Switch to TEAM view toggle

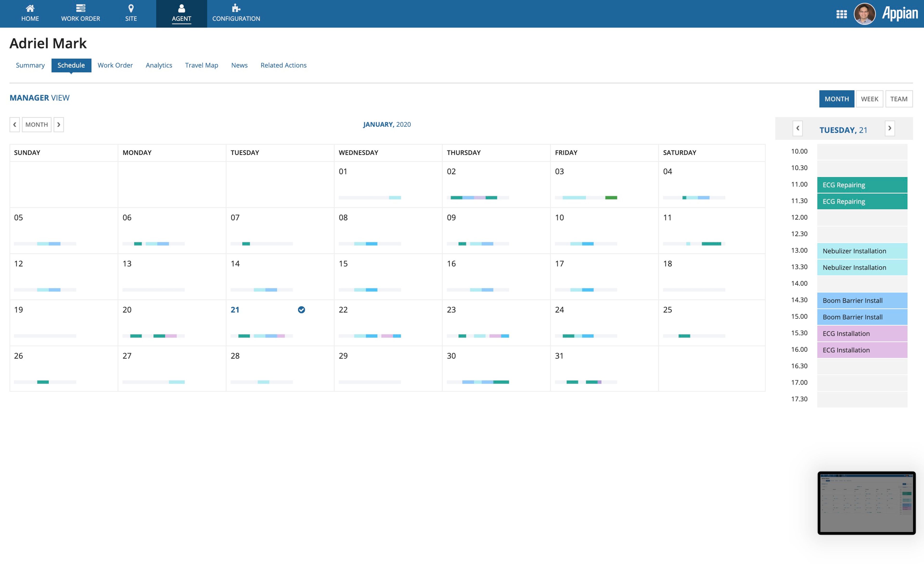899,99
